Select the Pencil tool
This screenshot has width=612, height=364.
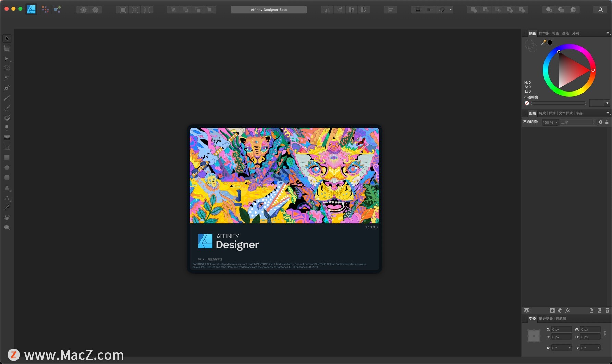click(x=7, y=98)
